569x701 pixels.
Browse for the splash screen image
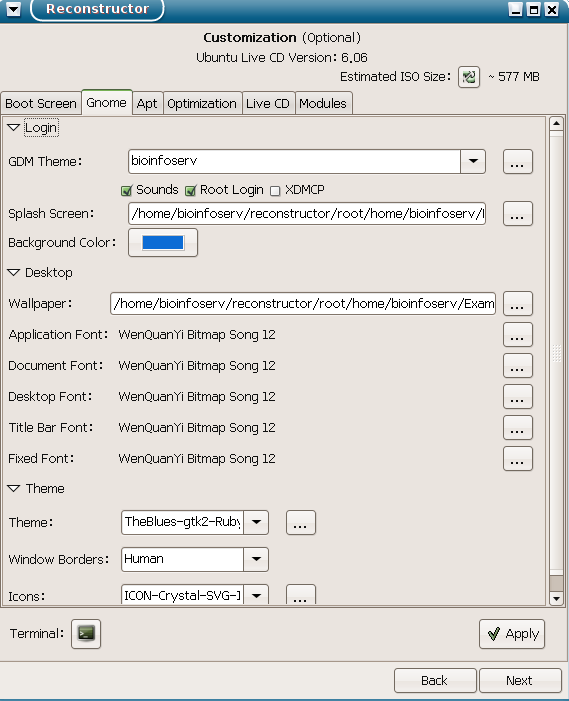(518, 213)
